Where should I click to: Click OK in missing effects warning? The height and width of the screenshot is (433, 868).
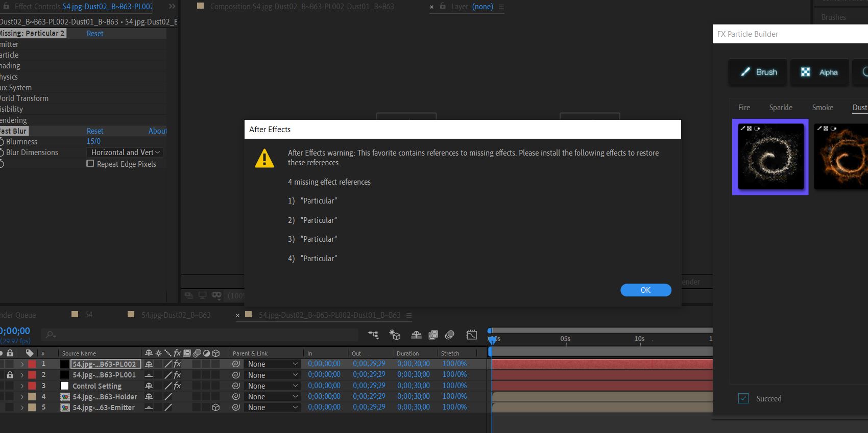click(645, 290)
